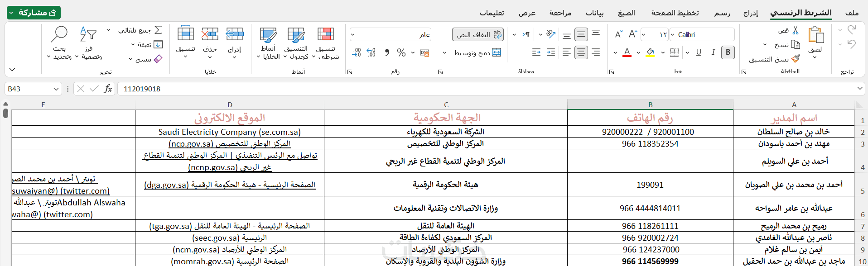Click the Copy (نسخ) icon

click(x=796, y=44)
